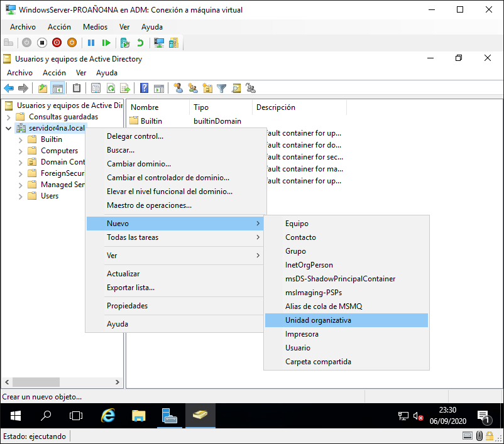Screen dimensions: 504x444
Task: Click the Refresh icon in the MMC toolbar
Action: 111,88
